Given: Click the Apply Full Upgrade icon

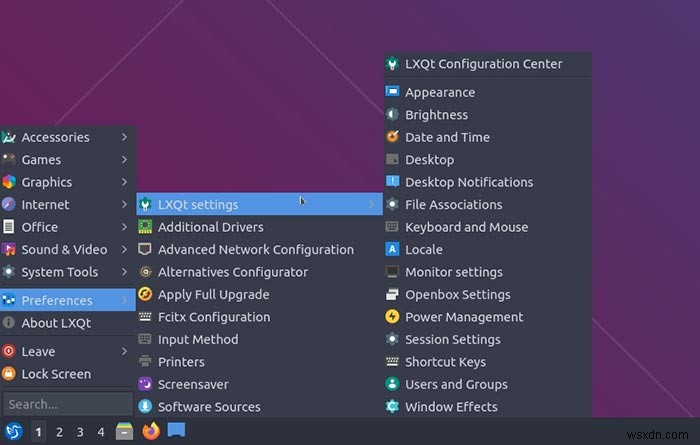Looking at the screenshot, I should (145, 294).
